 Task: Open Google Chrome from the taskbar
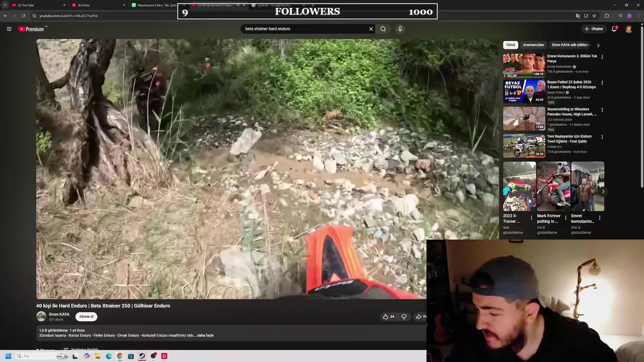pos(120,356)
